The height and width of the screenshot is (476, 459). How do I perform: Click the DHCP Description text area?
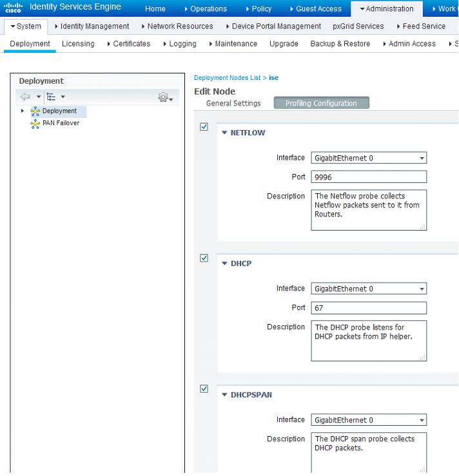click(x=369, y=341)
